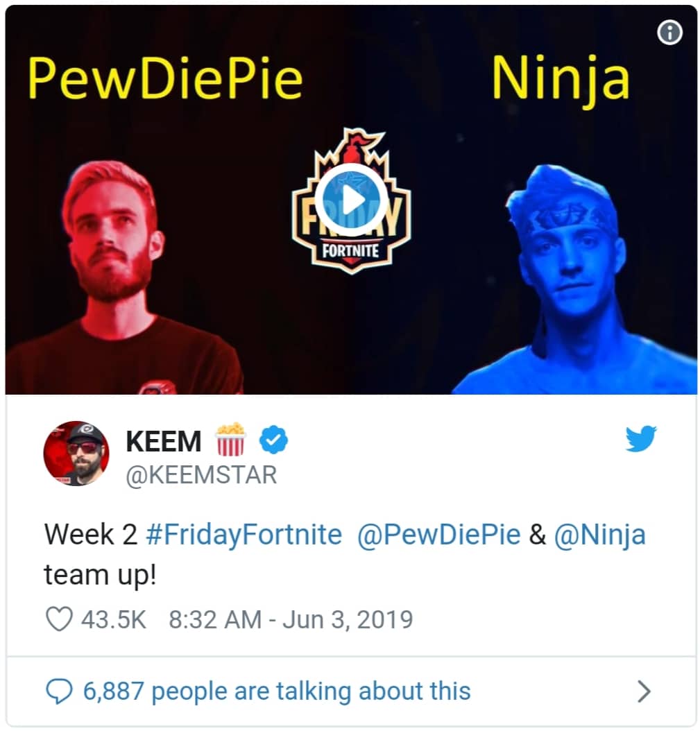Open replies via speech bubble icon
This screenshot has height=731, width=700.
pos(59,691)
